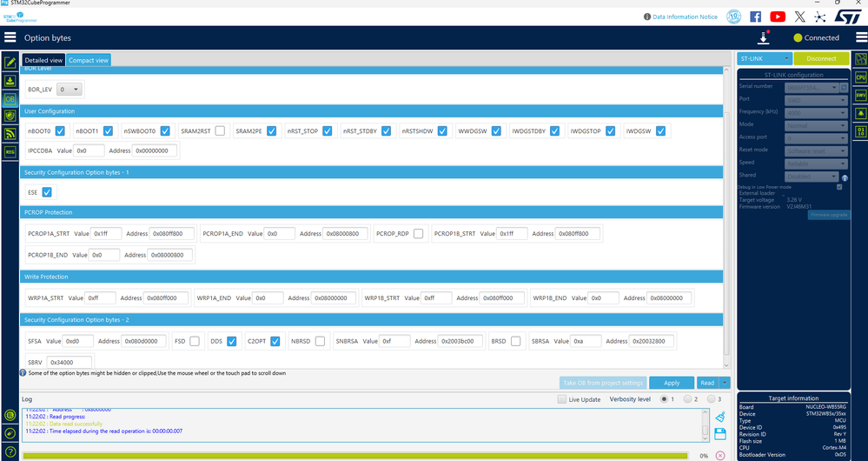Open ST X social icon

click(799, 17)
